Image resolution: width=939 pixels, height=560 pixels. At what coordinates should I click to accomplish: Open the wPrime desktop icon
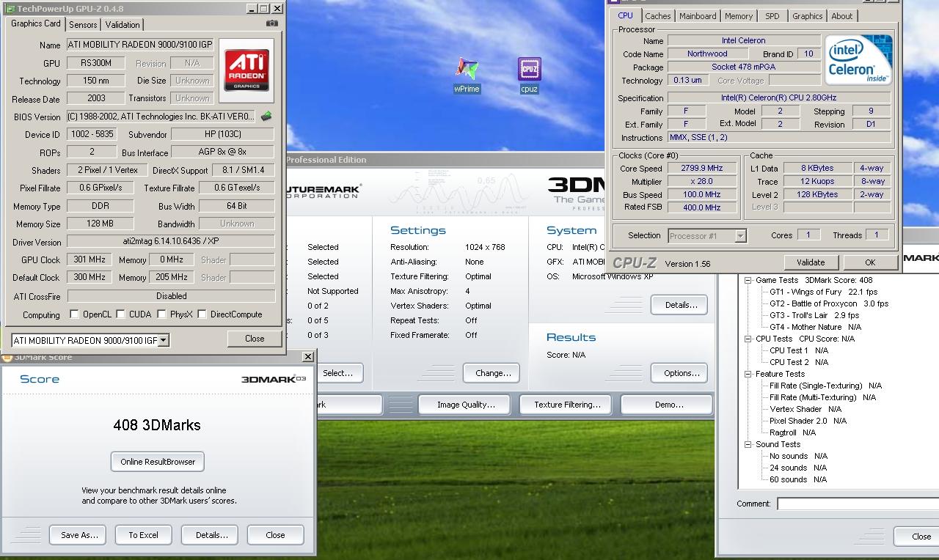click(467, 70)
